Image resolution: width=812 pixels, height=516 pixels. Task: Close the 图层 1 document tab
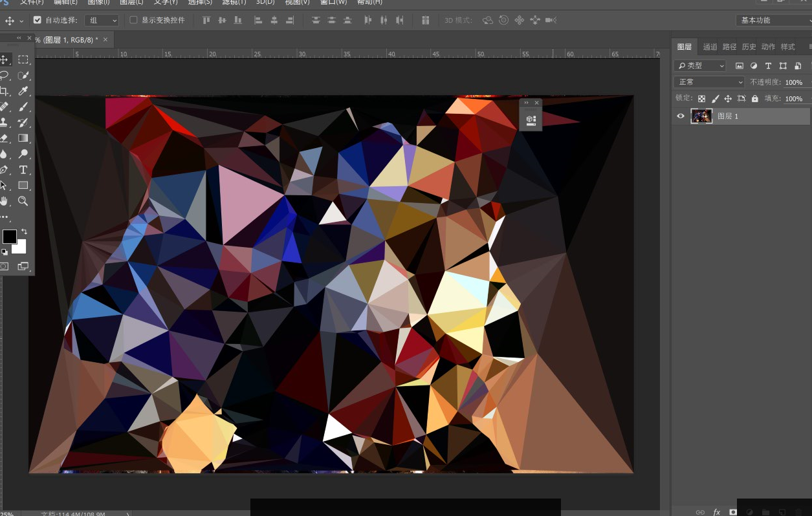(x=106, y=40)
